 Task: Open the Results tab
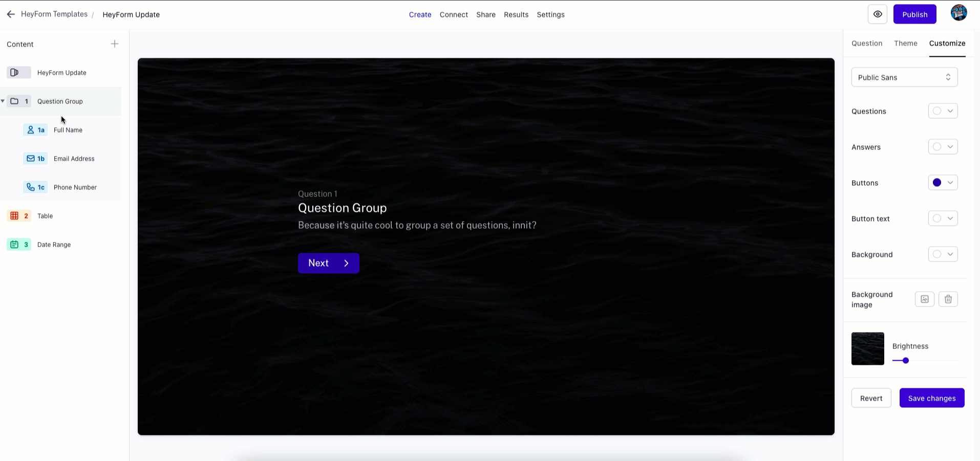[516, 15]
